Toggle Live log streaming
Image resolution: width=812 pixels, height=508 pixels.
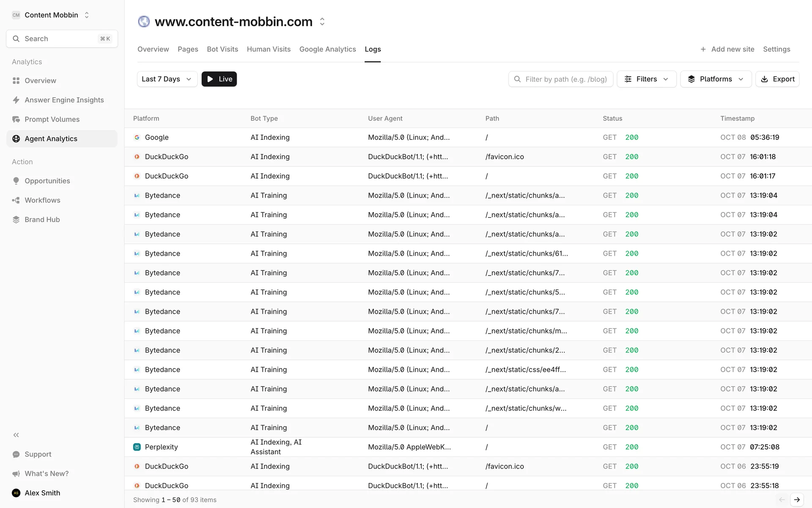point(219,79)
